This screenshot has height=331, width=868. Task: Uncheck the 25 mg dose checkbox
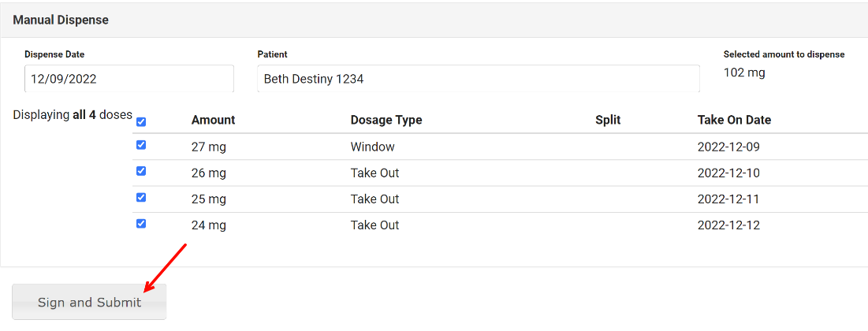tap(141, 197)
